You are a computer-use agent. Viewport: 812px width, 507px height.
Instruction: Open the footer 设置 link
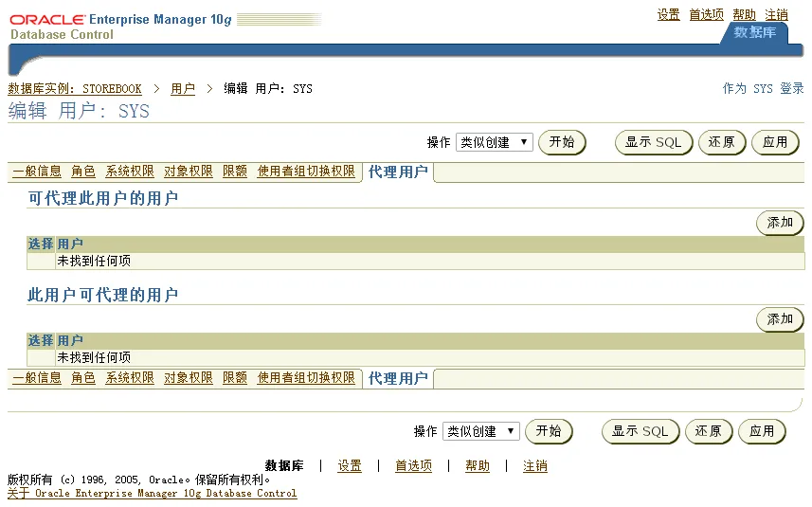[350, 465]
